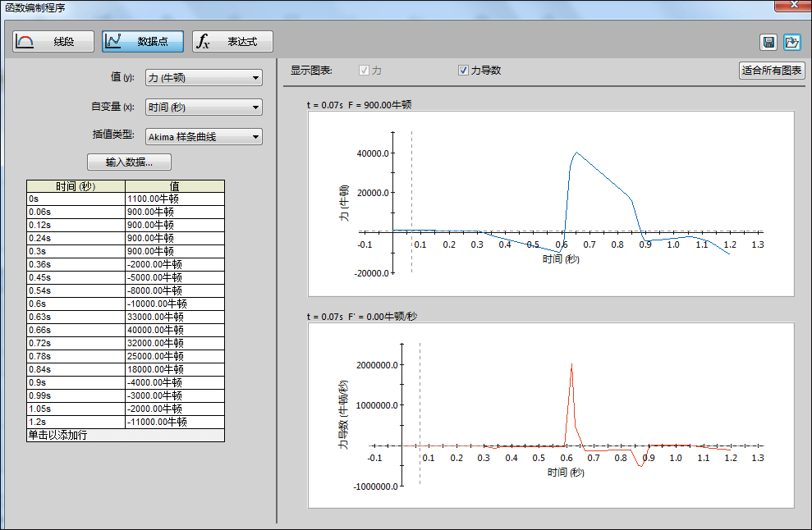Select the 1100.00牛顿 value cell
The height and width of the screenshot is (530, 812).
[x=175, y=199]
